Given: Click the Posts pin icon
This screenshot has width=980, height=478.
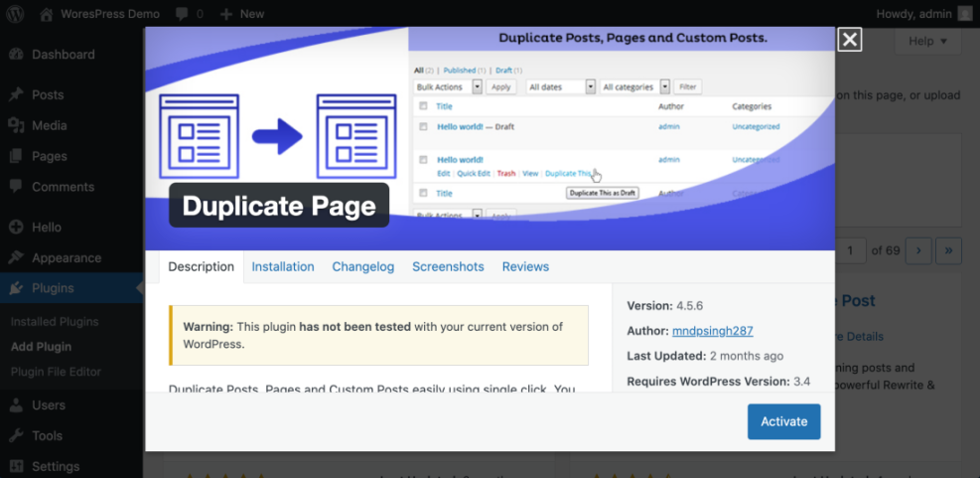Looking at the screenshot, I should click(x=16, y=94).
